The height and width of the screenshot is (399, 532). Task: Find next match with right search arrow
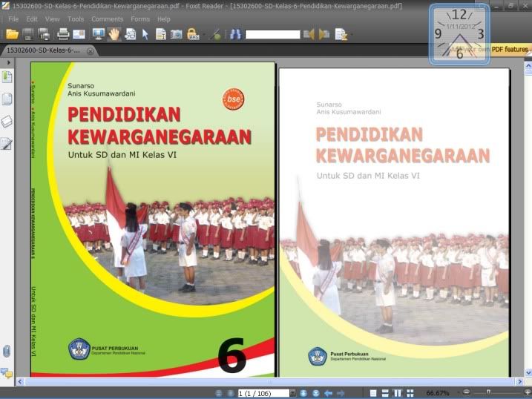pos(324,34)
